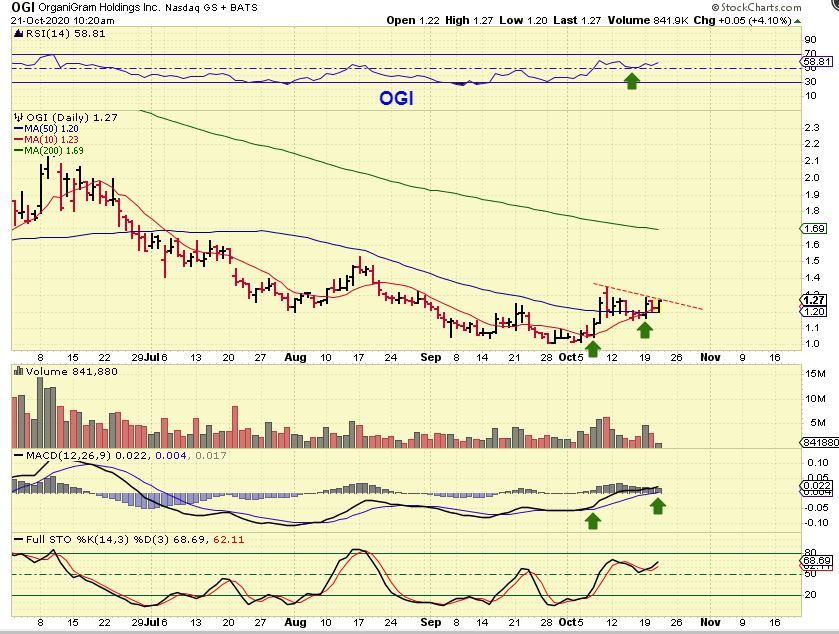The width and height of the screenshot is (839, 634).
Task: Click the 841880 volume tag on right axis
Action: [819, 442]
